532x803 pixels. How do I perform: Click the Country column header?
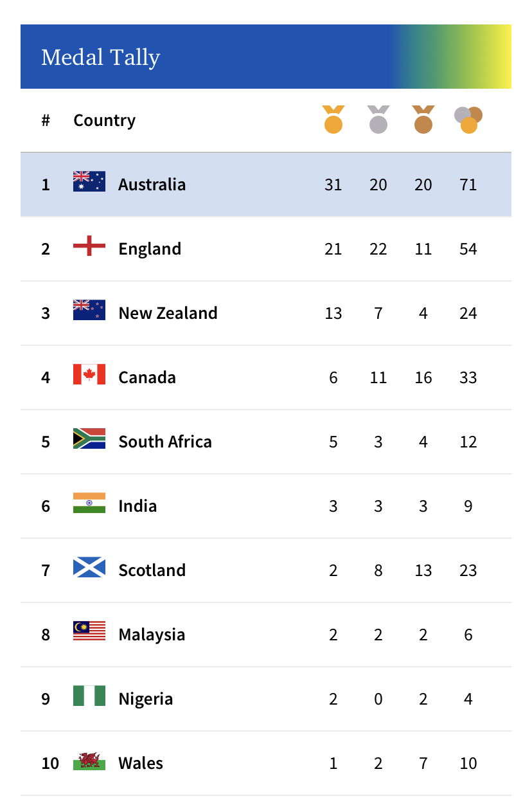coord(105,120)
